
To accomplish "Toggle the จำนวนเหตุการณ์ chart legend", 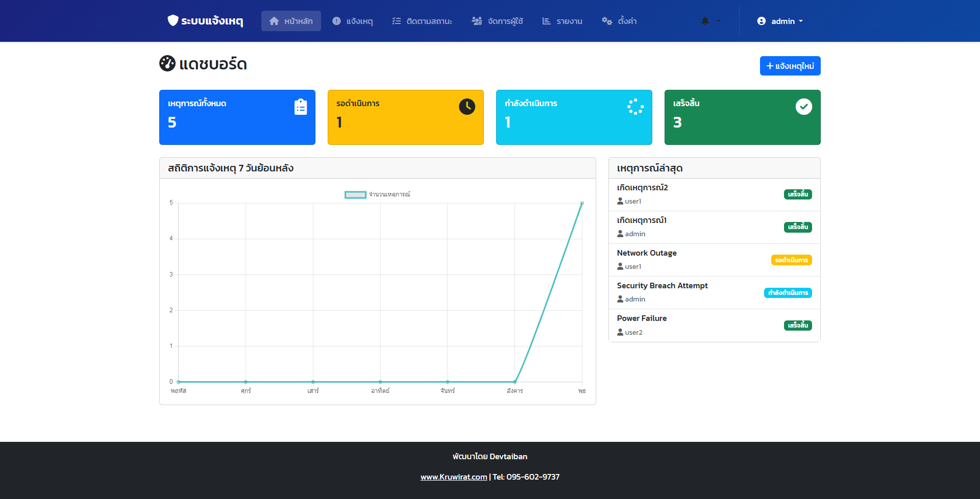I will point(377,194).
